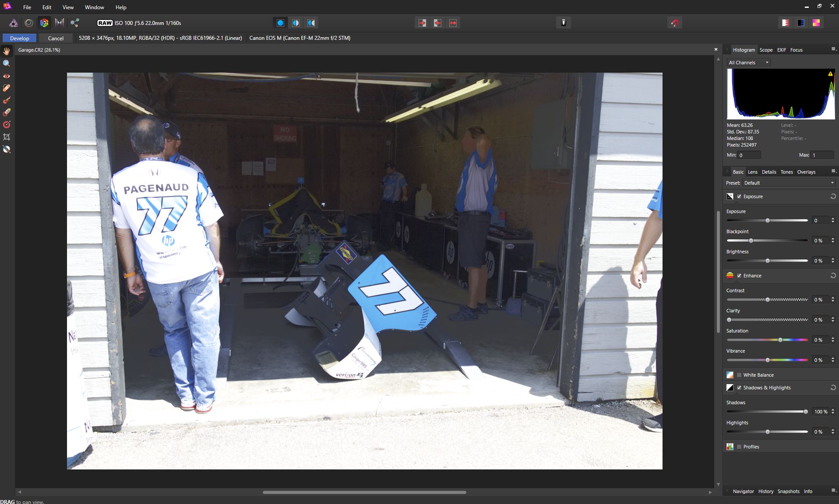Toggle the snapping magnet icon

point(675,23)
